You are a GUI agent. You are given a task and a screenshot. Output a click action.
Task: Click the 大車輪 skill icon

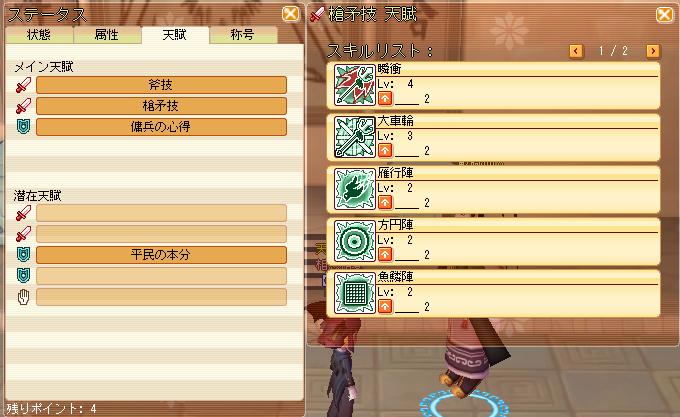tap(354, 137)
